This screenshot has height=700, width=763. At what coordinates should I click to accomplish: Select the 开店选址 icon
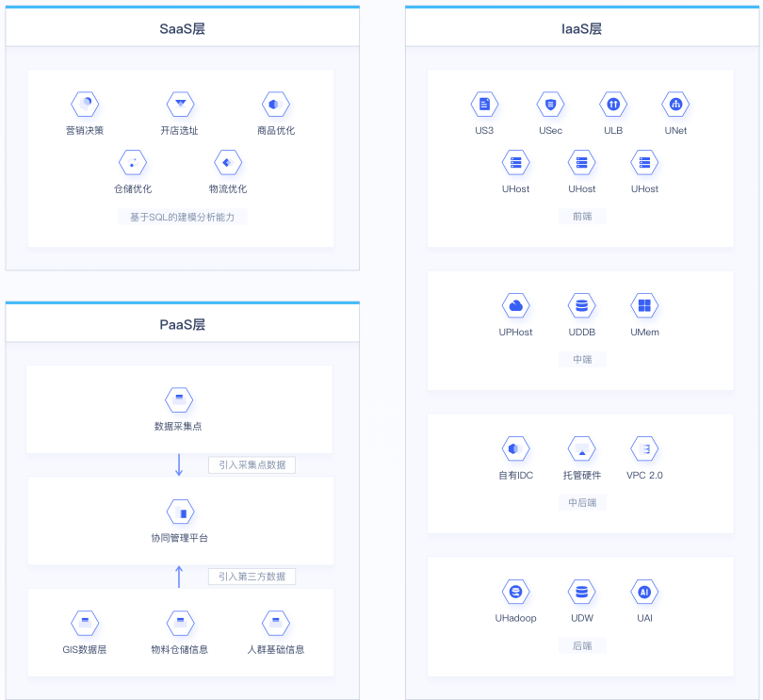click(180, 104)
